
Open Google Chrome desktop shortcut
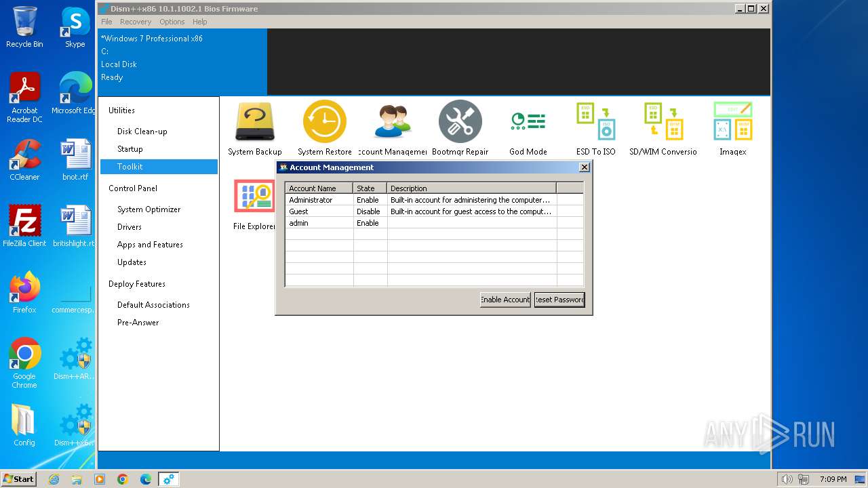(x=24, y=363)
